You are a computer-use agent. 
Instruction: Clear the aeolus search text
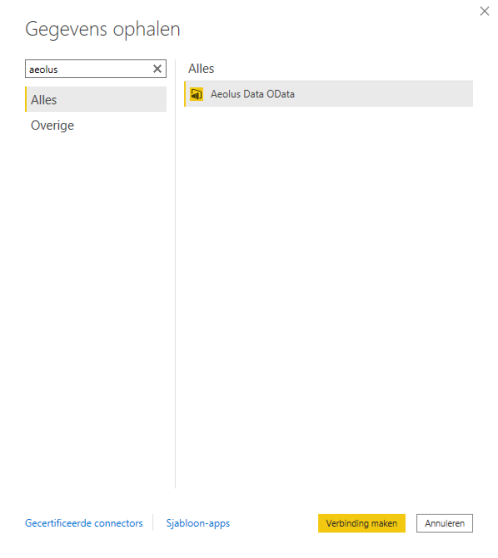pyautogui.click(x=157, y=69)
